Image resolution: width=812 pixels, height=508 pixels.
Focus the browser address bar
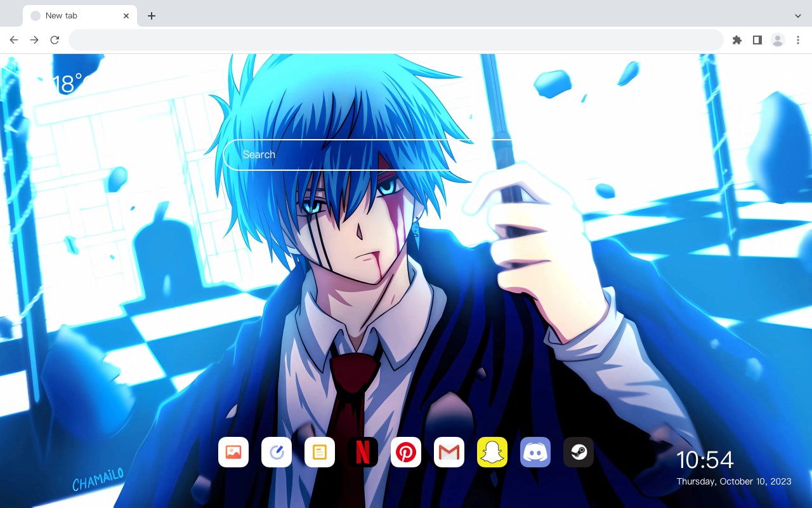pos(396,40)
